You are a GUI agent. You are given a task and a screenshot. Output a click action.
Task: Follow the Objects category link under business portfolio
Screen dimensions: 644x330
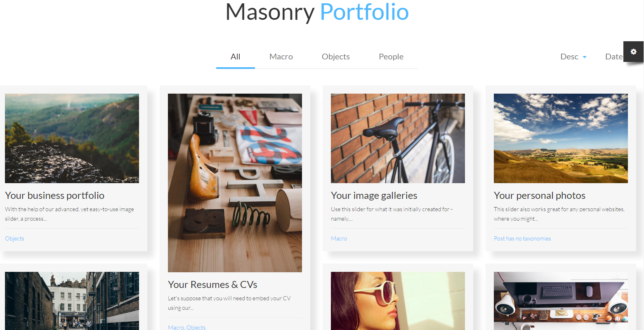(14, 238)
